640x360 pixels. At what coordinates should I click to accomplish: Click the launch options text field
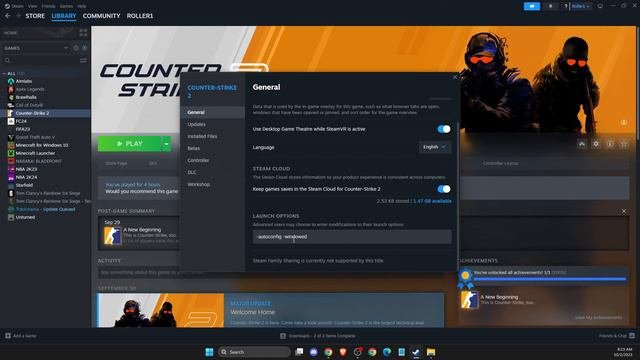352,237
